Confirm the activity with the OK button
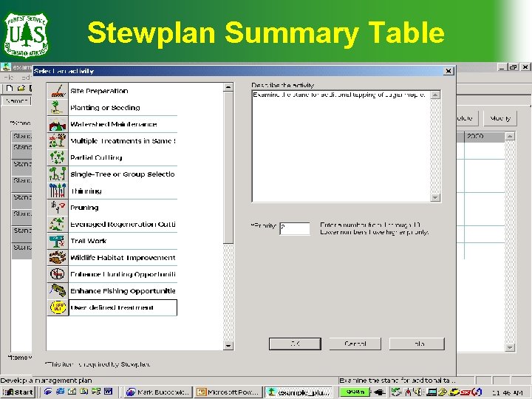The image size is (532, 399). click(x=295, y=344)
